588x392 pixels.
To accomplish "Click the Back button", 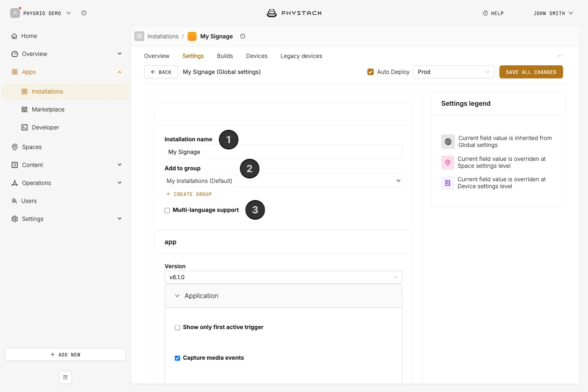I will tap(161, 72).
